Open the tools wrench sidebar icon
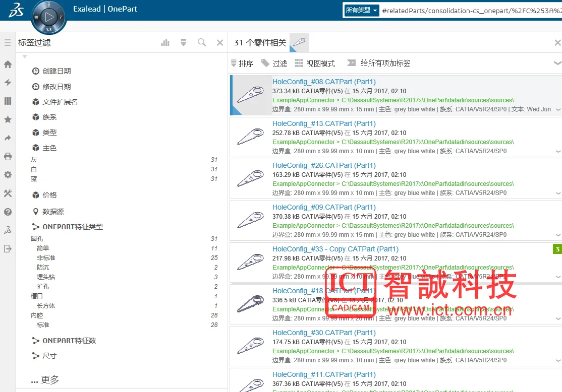562x392 pixels. 8,193
